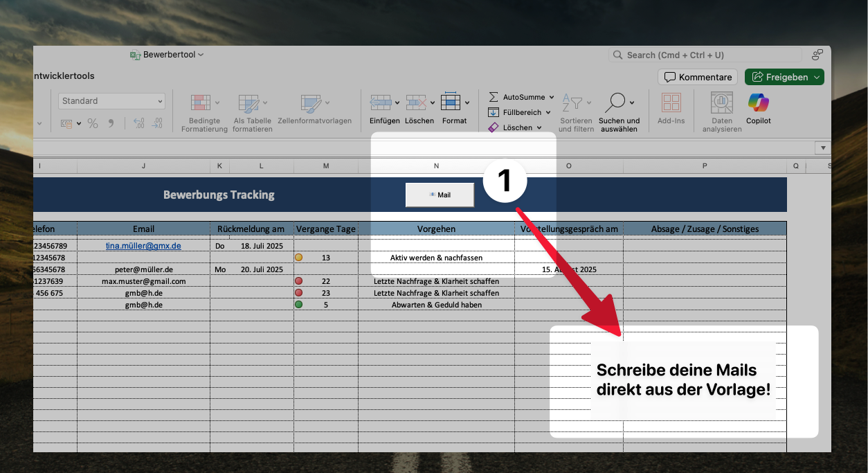This screenshot has height=473, width=868.
Task: Click the Suchen und auswählen magnifier icon
Action: point(614,102)
